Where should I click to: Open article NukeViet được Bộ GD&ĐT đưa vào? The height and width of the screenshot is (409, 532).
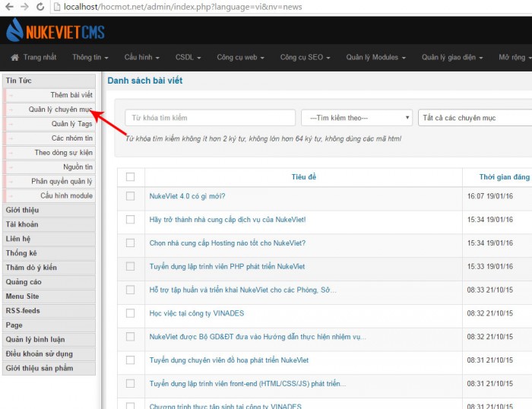click(258, 337)
